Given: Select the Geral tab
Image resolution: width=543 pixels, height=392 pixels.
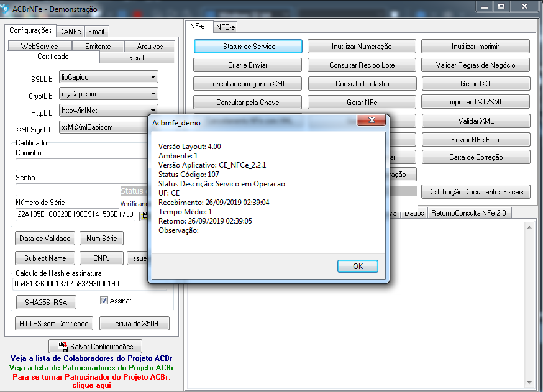Looking at the screenshot, I should [x=136, y=58].
